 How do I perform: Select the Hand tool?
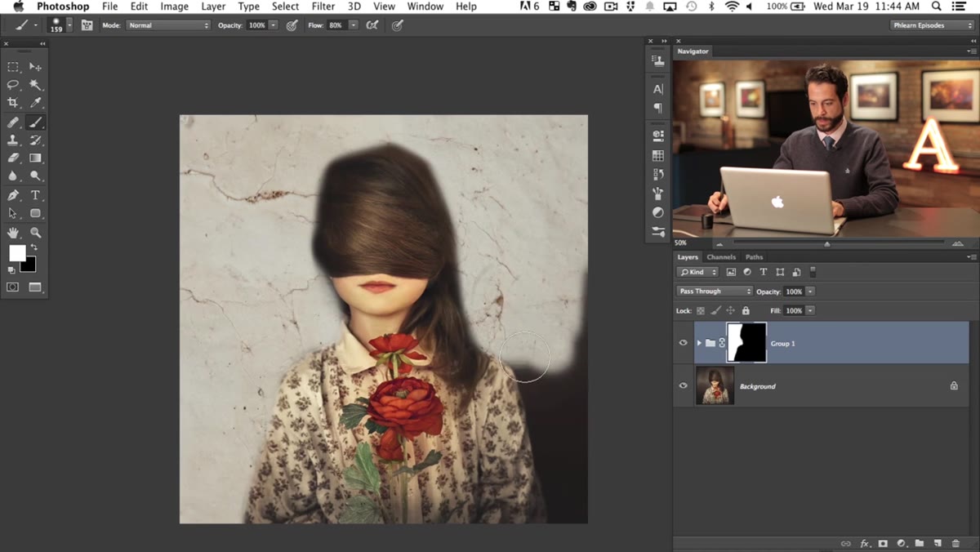pyautogui.click(x=13, y=234)
